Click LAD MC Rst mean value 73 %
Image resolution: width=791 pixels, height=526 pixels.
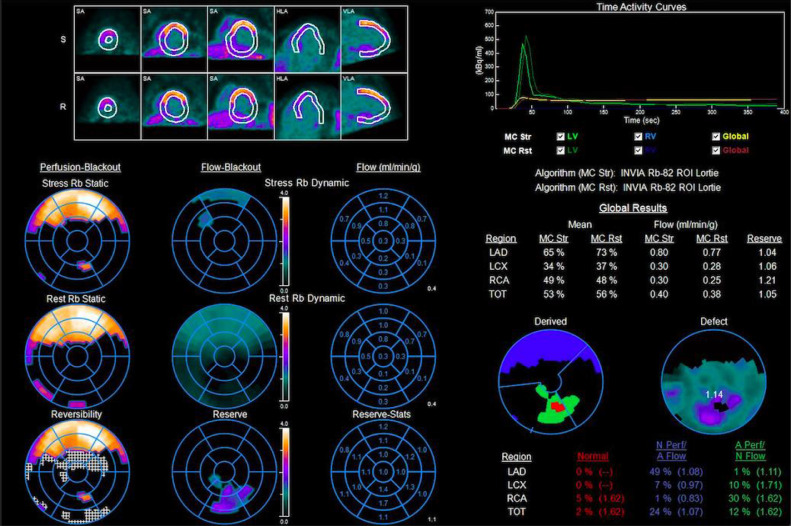(x=606, y=253)
